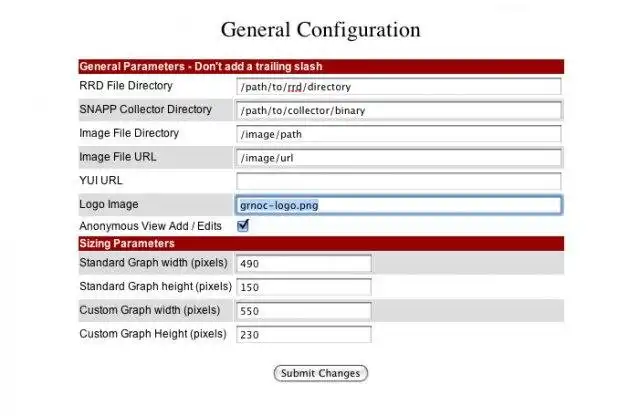
Task: Edit the Standard Graph height field
Action: coord(304,287)
